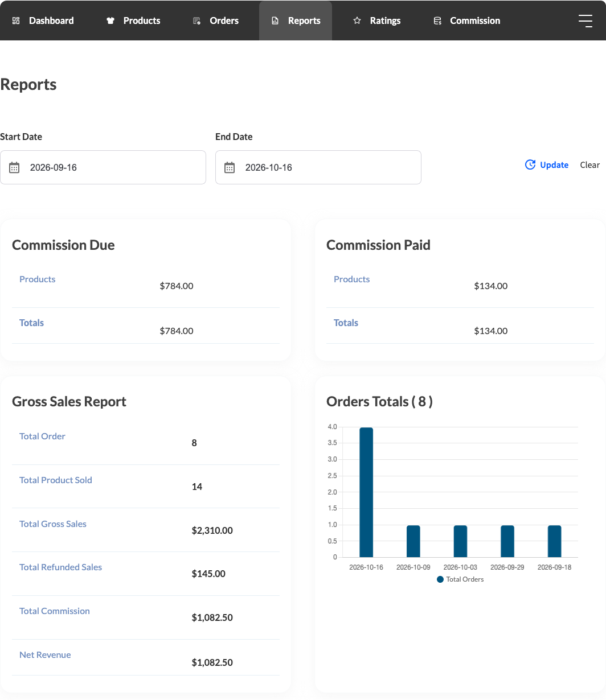The height and width of the screenshot is (700, 606).
Task: Click the Products shirt icon
Action: click(x=110, y=20)
